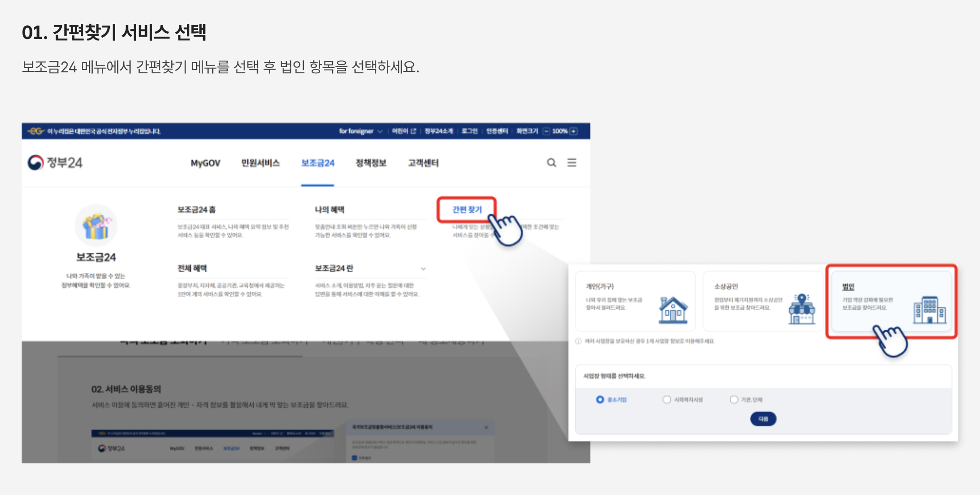The width and height of the screenshot is (980, 495).
Task: Click the 02. 서비스 이용동의 heading
Action: pyautogui.click(x=126, y=389)
